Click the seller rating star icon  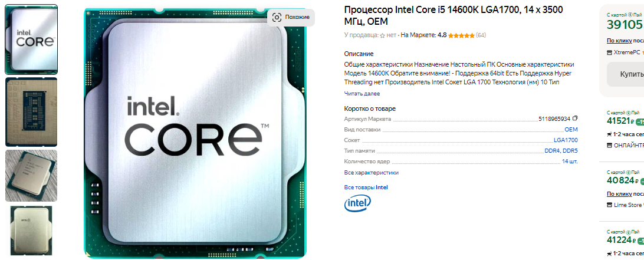click(382, 36)
